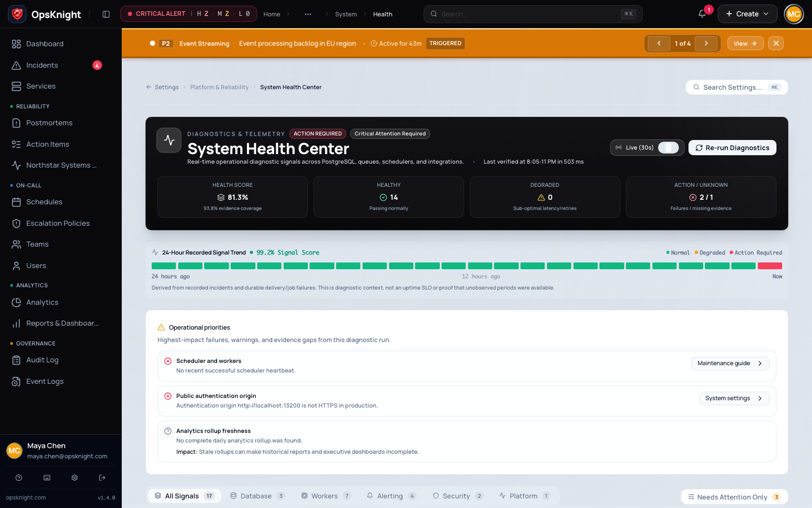Open settings gear in sidebar footer

[74, 478]
